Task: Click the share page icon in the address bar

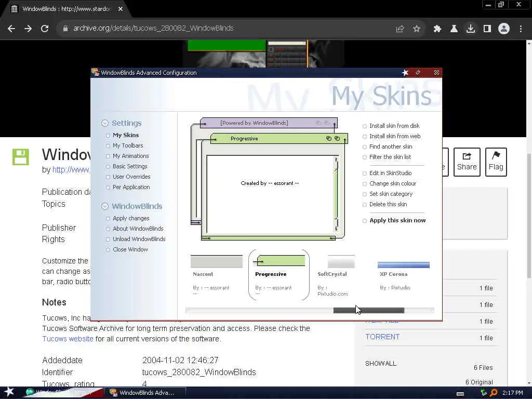Action: 400,29
